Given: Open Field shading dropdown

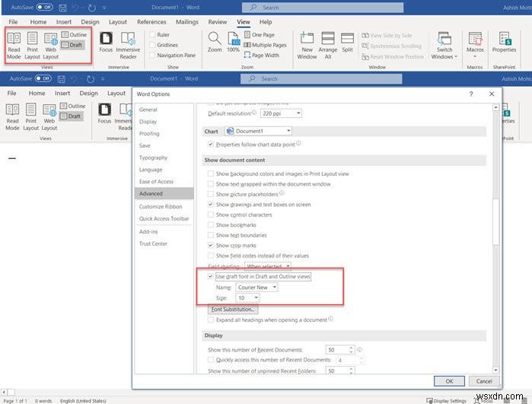Looking at the screenshot, I should point(268,266).
